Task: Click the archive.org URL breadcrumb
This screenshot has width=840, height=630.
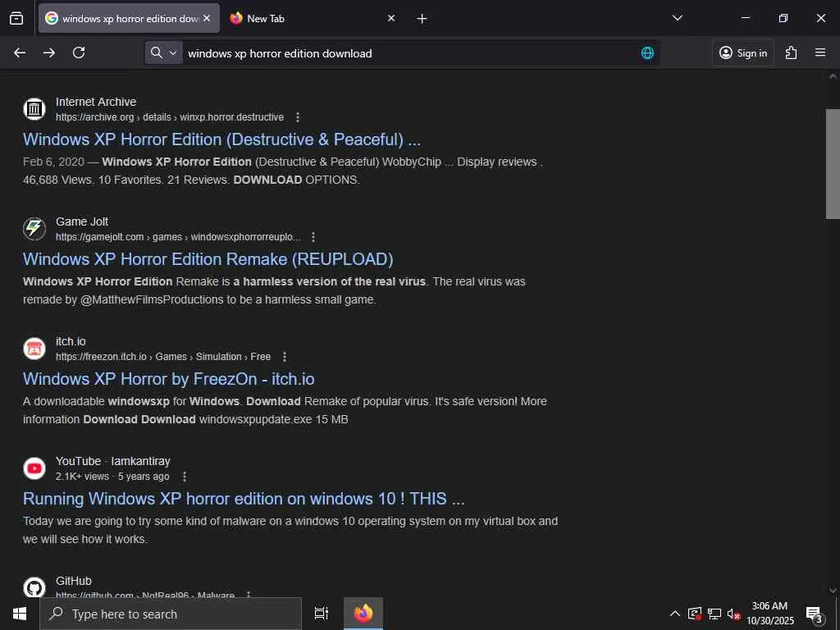Action: click(170, 117)
